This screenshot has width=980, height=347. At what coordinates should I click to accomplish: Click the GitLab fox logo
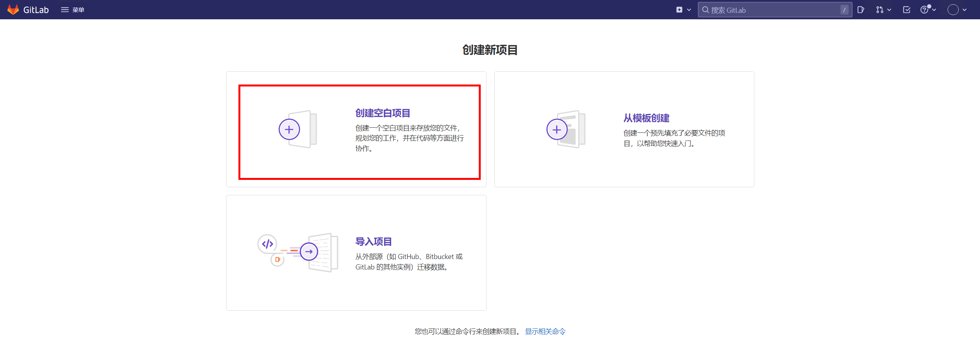(x=13, y=10)
